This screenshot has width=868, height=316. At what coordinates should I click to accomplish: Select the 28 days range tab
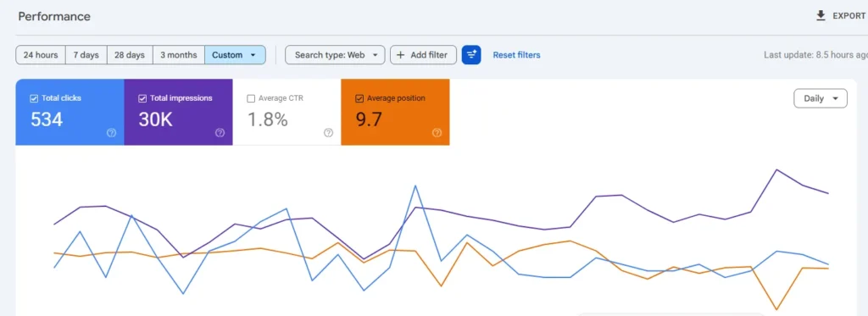coord(130,55)
